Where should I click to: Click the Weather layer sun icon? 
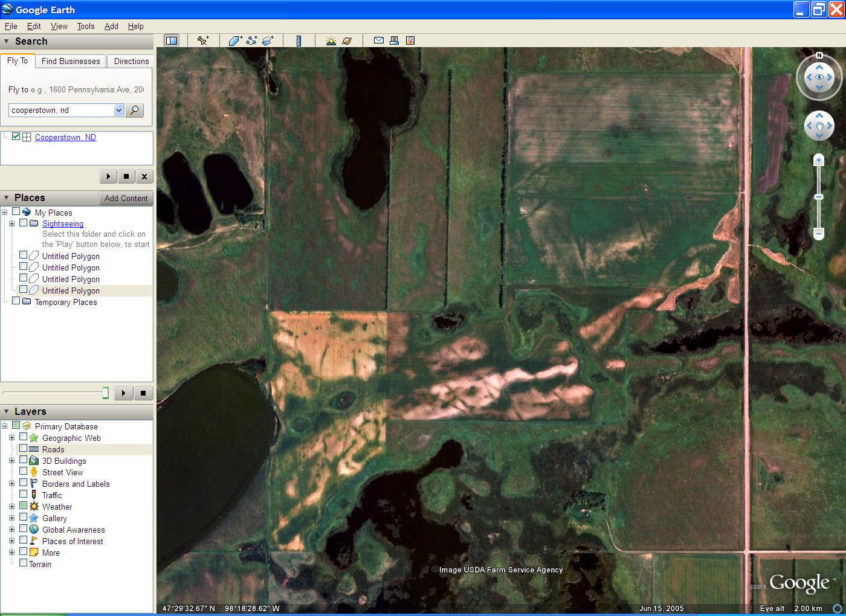(x=34, y=507)
